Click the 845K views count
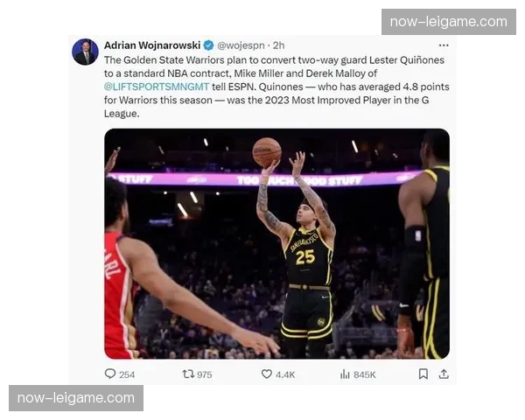The width and height of the screenshot is (525, 420). tap(365, 374)
